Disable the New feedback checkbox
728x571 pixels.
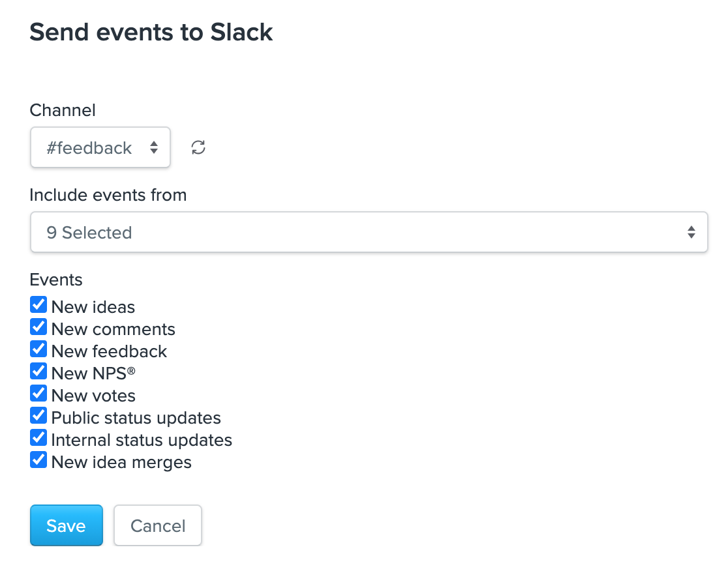pyautogui.click(x=38, y=349)
